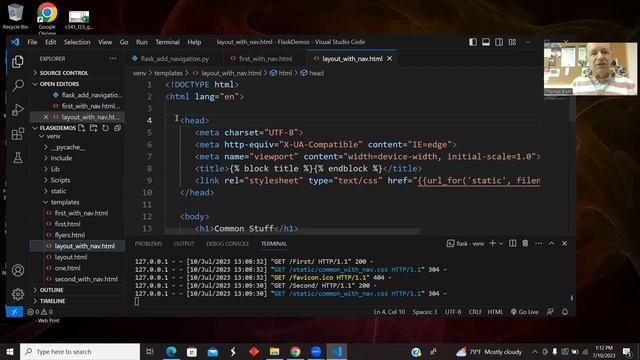Click html breadcrumb in editor path

point(281,73)
